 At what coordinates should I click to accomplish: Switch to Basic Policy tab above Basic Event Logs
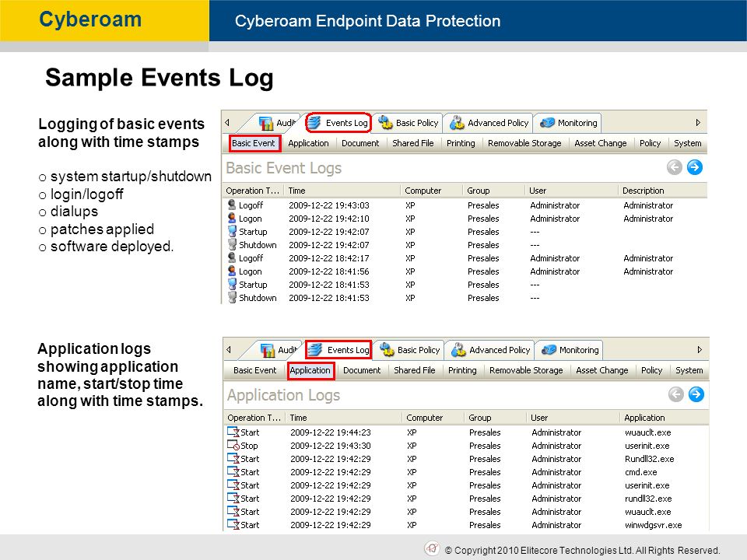[x=408, y=123]
